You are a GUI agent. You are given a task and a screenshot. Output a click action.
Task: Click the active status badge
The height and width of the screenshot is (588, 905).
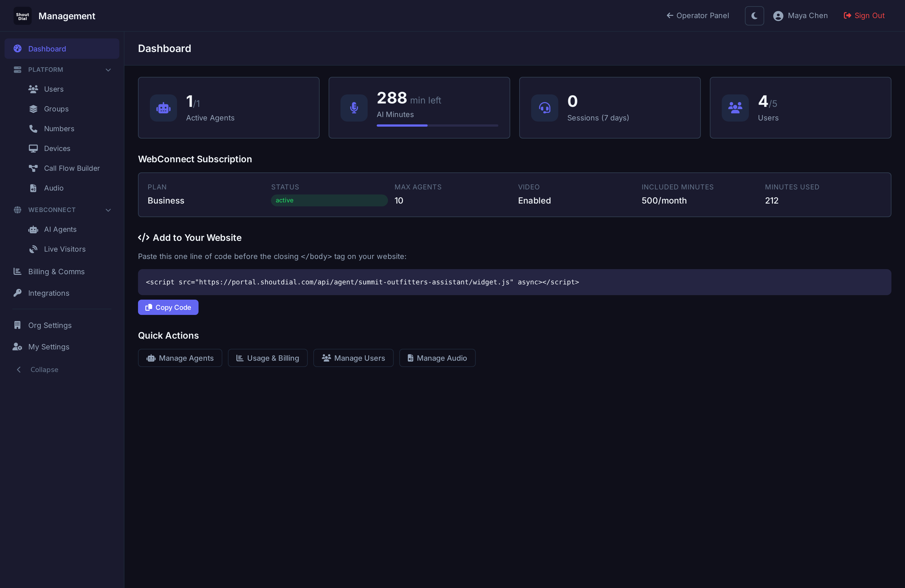click(x=329, y=200)
